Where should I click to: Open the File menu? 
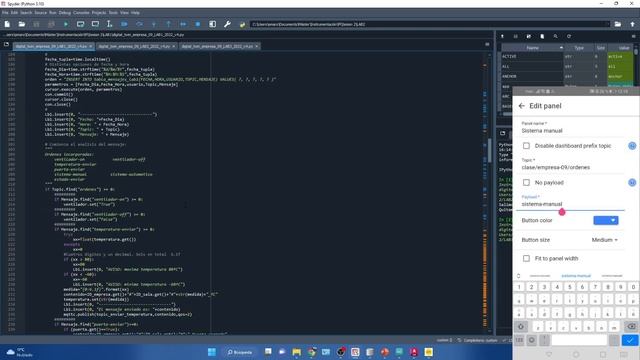[x=5, y=13]
